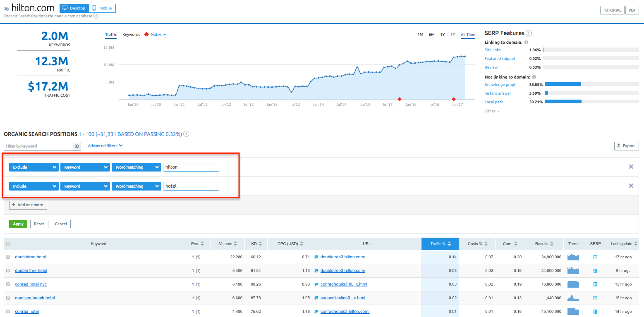Sort table by CPC (USD) column
Image resolution: width=644 pixels, height=317 pixels.
(290, 244)
